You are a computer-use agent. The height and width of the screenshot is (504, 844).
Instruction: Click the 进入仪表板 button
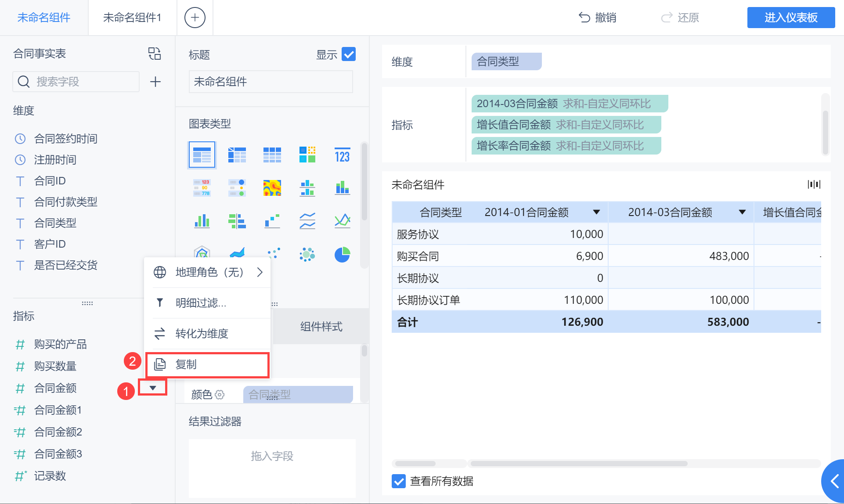[x=790, y=18]
